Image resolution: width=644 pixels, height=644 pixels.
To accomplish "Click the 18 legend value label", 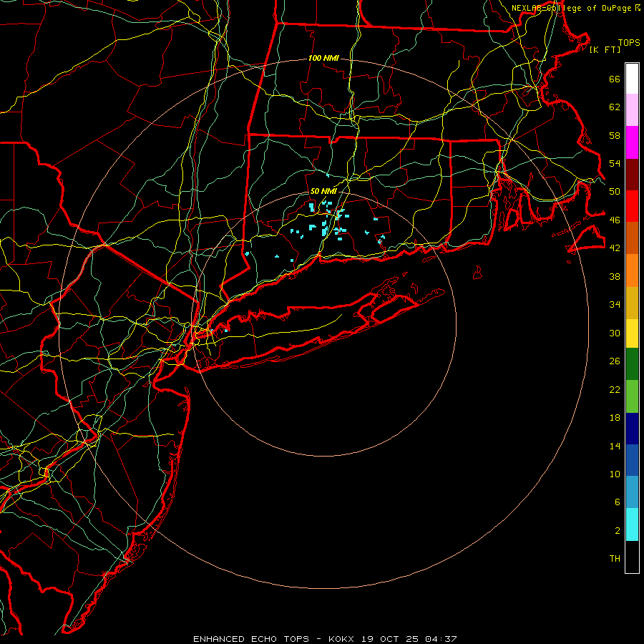I will 615,418.
